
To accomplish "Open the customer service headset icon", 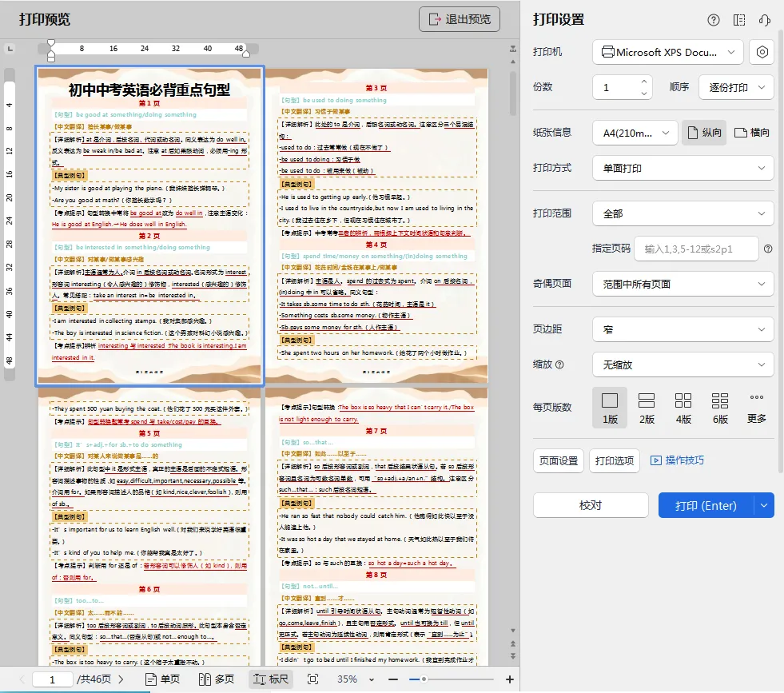I will point(765,20).
